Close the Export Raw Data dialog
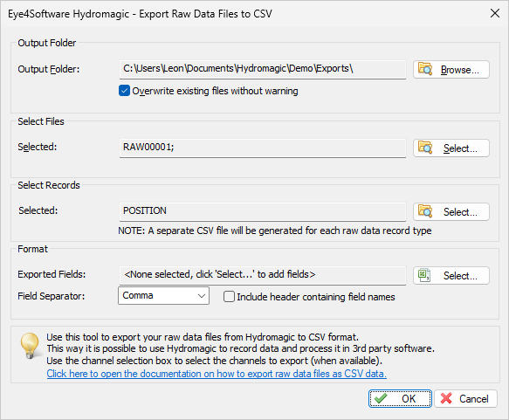Screen dimensions: 509x420 pos(495,13)
